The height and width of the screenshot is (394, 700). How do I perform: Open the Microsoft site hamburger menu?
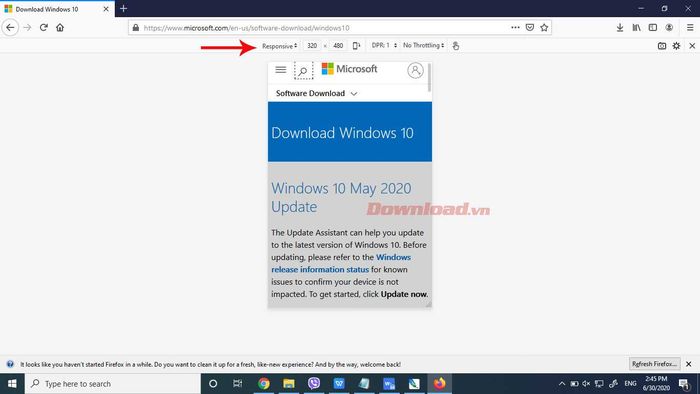281,70
